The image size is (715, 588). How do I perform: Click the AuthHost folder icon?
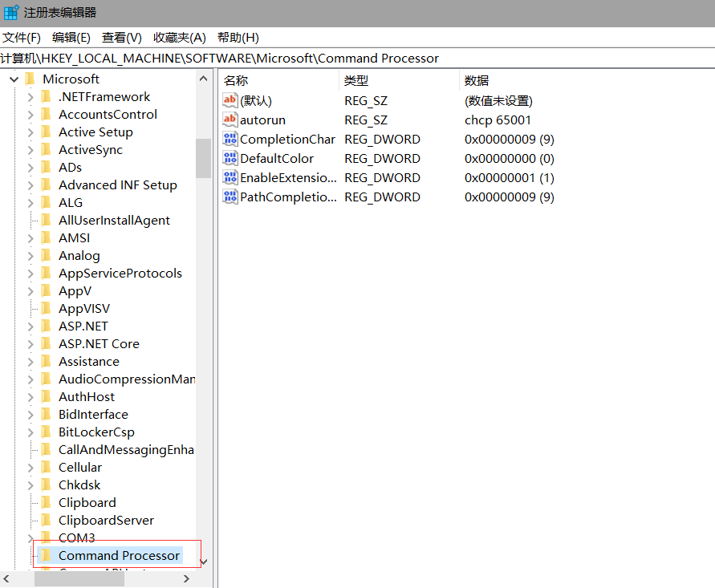coord(46,396)
